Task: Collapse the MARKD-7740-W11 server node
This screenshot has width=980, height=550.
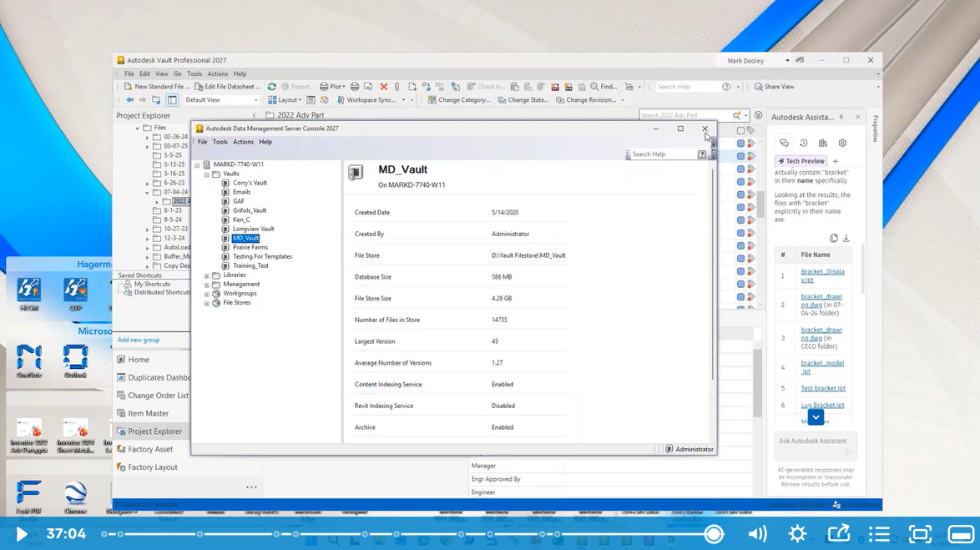Action: (x=197, y=165)
